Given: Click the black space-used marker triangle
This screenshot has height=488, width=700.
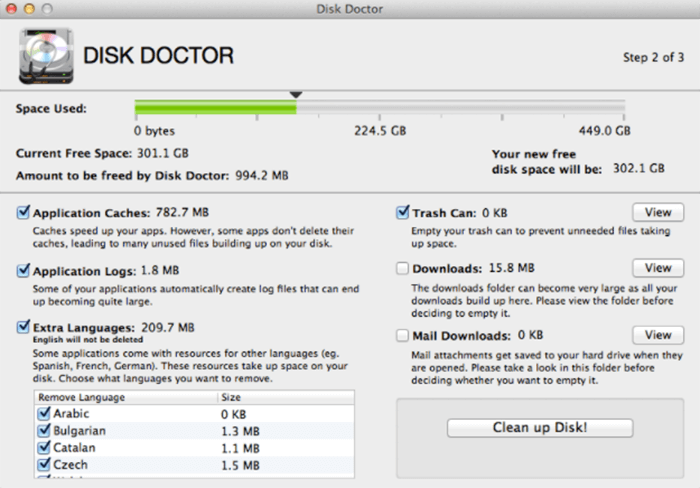Looking at the screenshot, I should coord(296,95).
